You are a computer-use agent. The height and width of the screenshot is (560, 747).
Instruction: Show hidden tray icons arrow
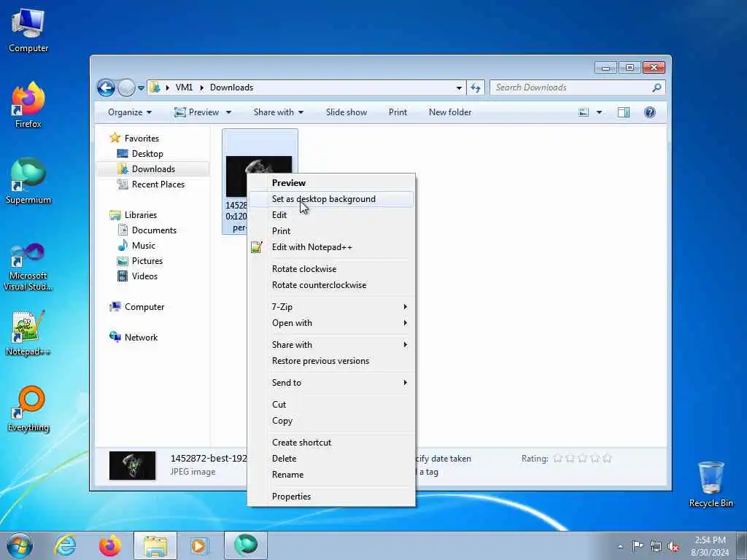[620, 546]
